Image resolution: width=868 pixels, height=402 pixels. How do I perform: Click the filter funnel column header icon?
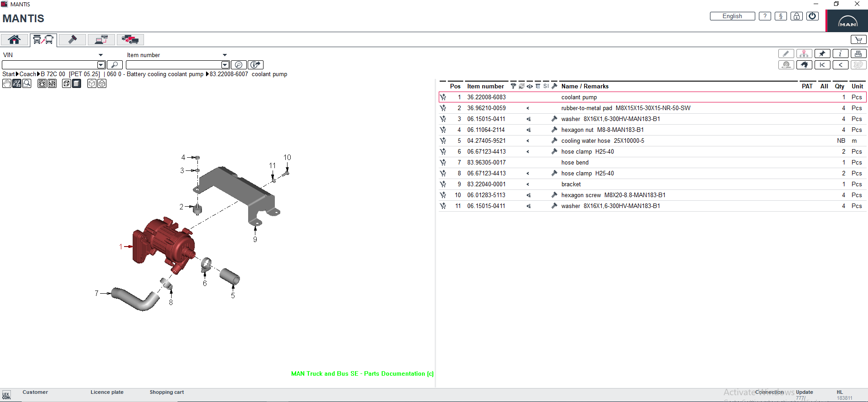[x=513, y=86]
